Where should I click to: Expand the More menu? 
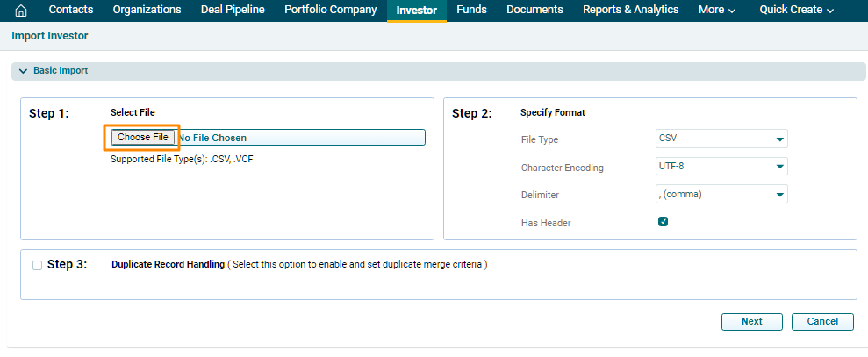pos(716,11)
